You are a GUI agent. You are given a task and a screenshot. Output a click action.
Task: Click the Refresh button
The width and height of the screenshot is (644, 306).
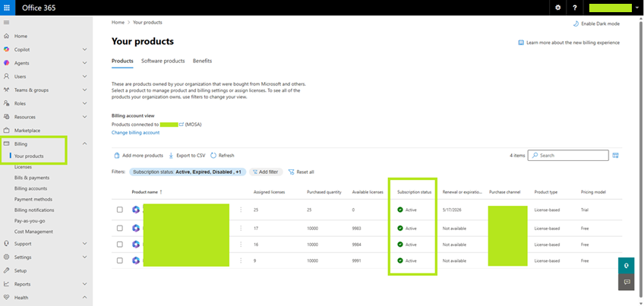[x=223, y=156]
